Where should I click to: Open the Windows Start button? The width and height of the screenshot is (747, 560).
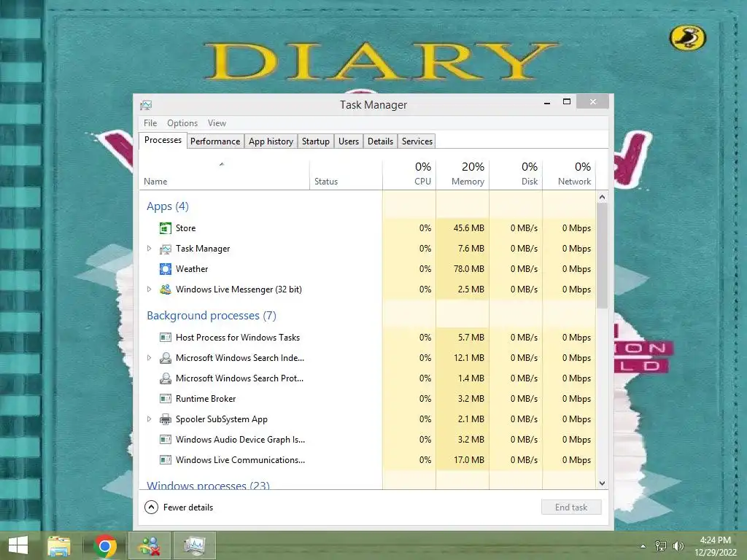point(18,545)
